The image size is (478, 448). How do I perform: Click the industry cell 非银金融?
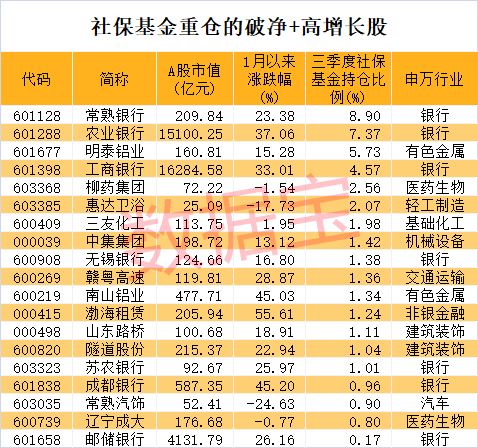pos(435,313)
